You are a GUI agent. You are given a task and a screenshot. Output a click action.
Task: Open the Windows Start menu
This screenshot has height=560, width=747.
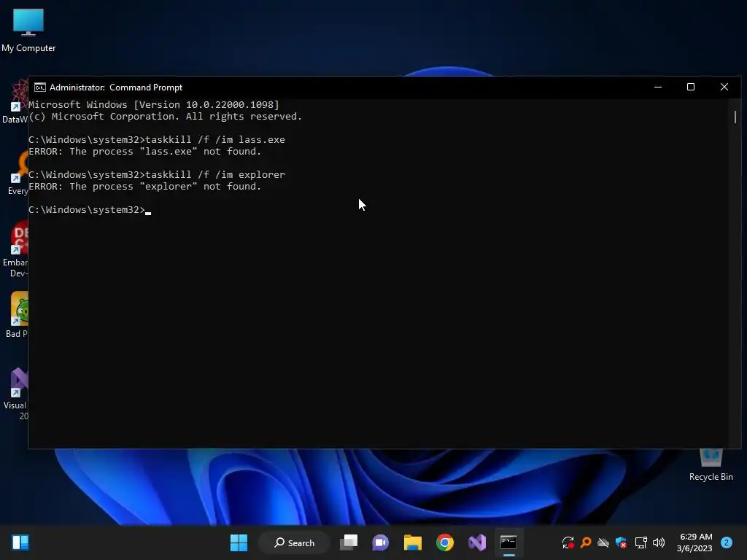pyautogui.click(x=239, y=542)
